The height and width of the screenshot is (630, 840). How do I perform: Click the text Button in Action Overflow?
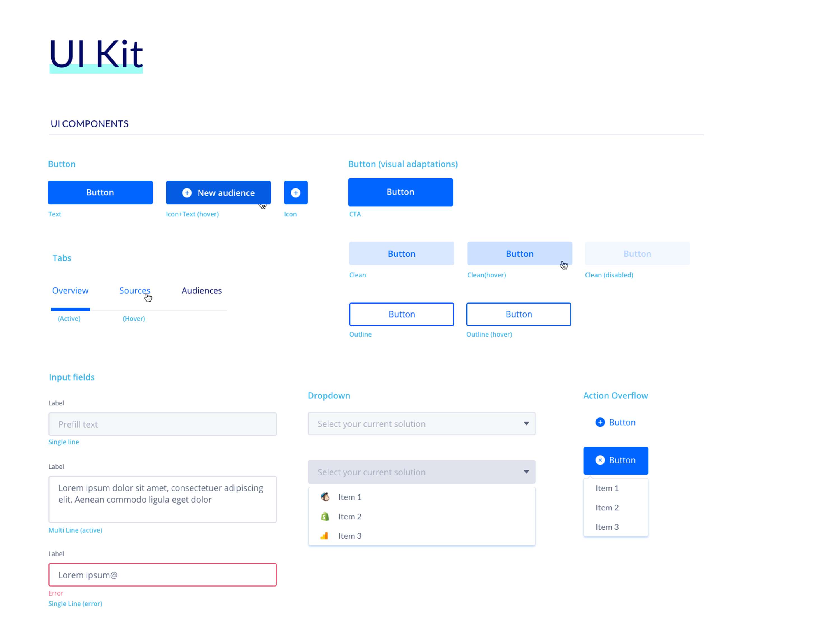point(615,422)
